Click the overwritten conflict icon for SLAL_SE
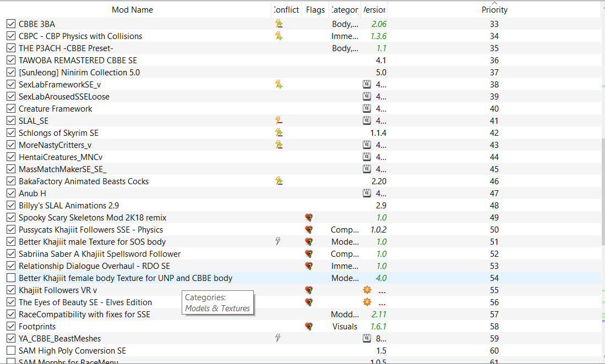The width and height of the screenshot is (605, 364). (x=279, y=120)
